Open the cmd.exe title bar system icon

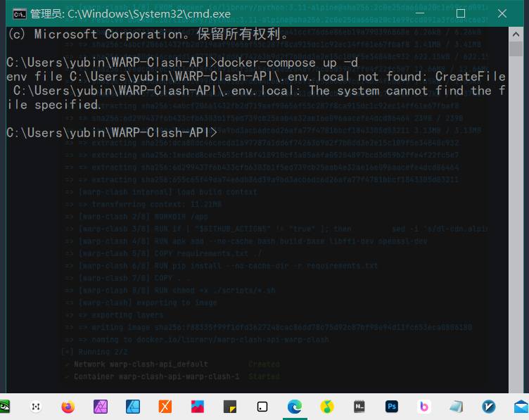pos(19,14)
